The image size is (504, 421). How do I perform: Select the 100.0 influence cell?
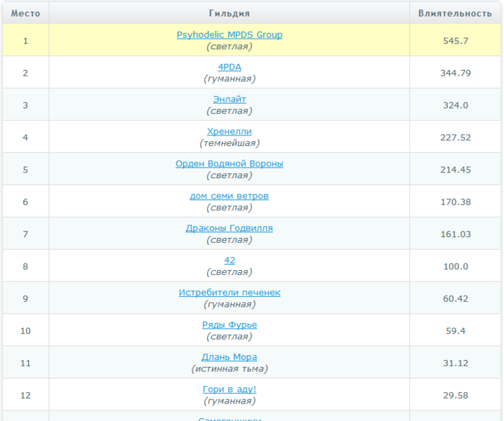pos(455,267)
